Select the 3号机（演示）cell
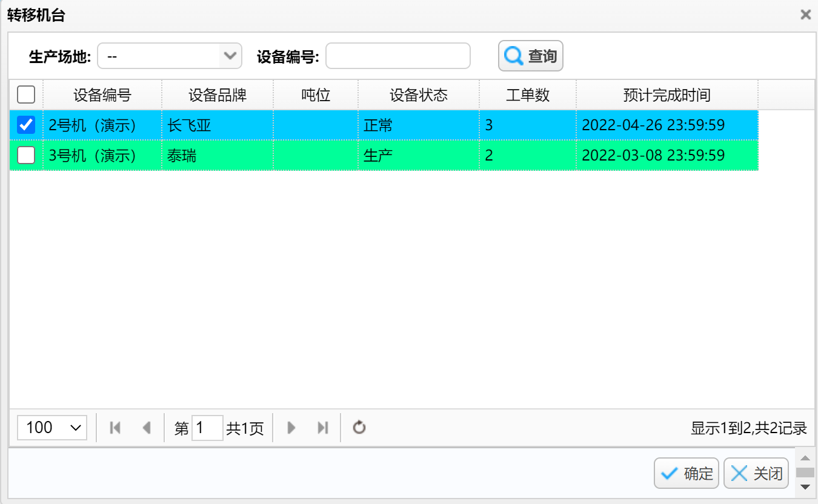This screenshot has width=818, height=504. pos(102,156)
